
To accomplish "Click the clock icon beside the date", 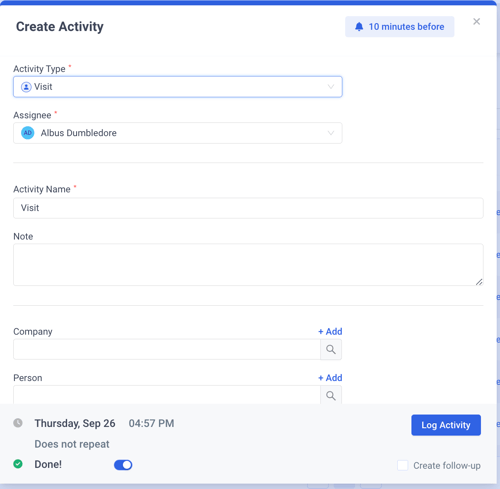I will [18, 423].
